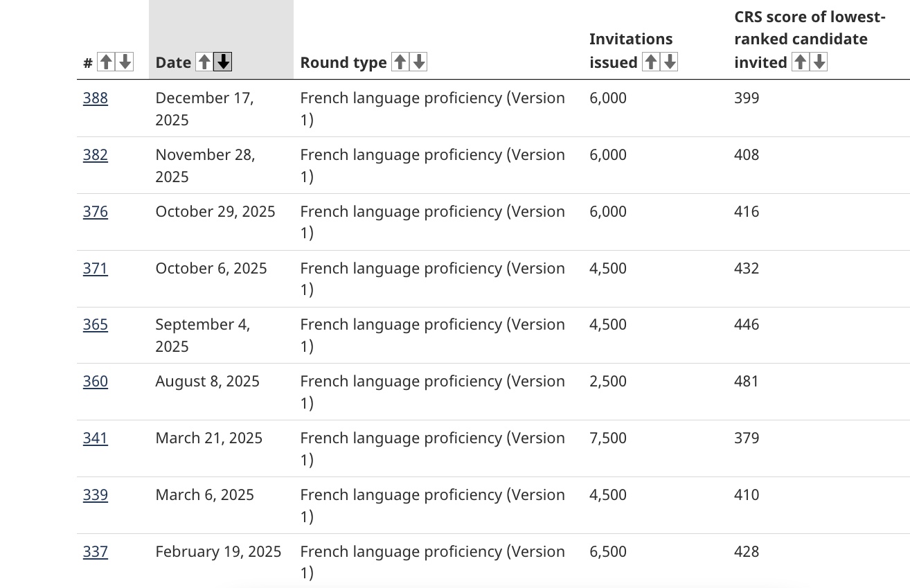Click the active Date descending sort arrow
The width and height of the screenshot is (910, 588).
[x=223, y=62]
